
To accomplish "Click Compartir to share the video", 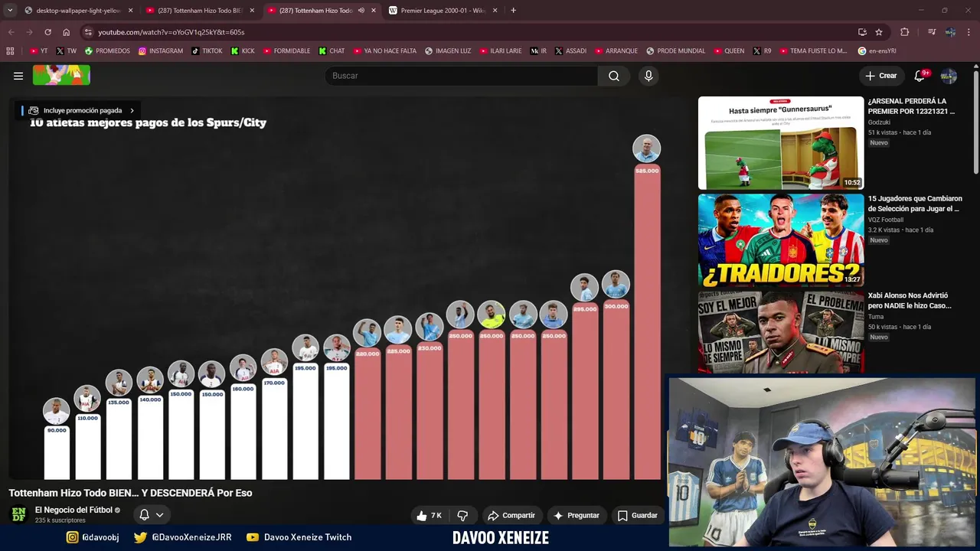I will 511,516.
